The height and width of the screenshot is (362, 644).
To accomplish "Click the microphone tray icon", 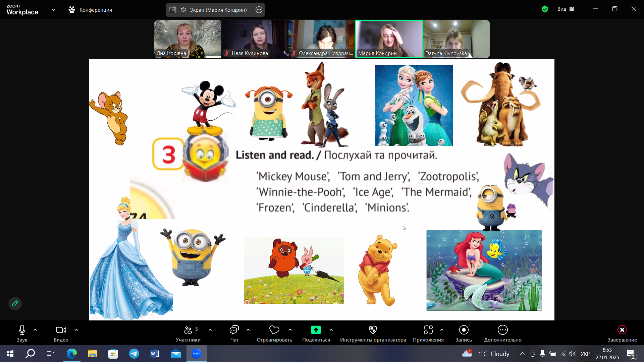I will coord(542,354).
